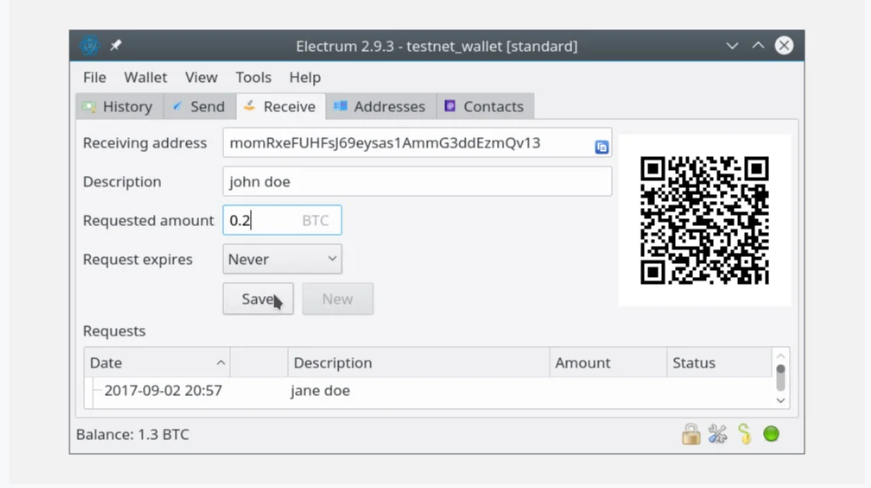Open the File menu

coord(94,77)
